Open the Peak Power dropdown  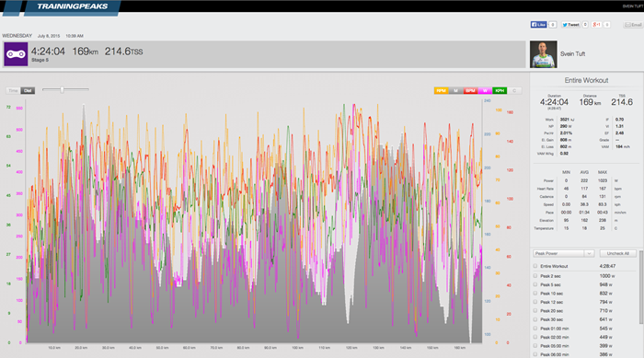[x=563, y=253]
